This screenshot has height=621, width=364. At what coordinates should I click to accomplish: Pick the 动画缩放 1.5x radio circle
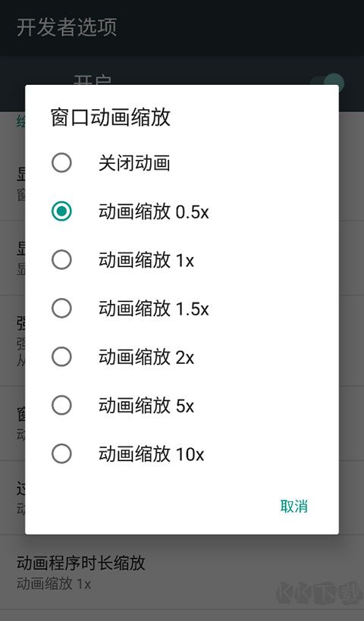coord(61,308)
